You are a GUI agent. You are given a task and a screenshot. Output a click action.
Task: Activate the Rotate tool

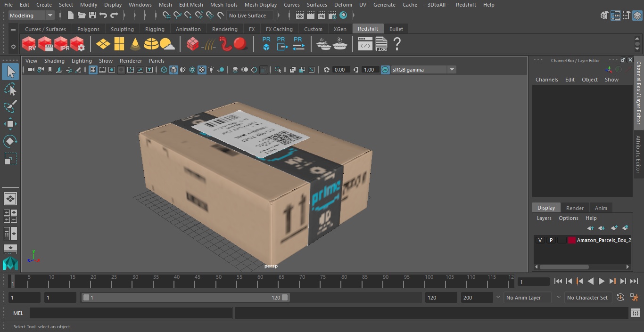10,141
